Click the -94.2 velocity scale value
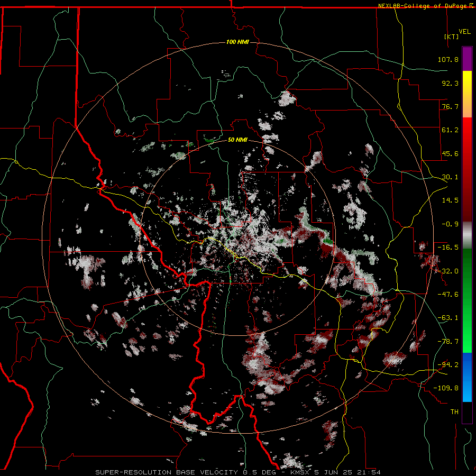Viewport: 476px width, 476px height. tap(448, 365)
